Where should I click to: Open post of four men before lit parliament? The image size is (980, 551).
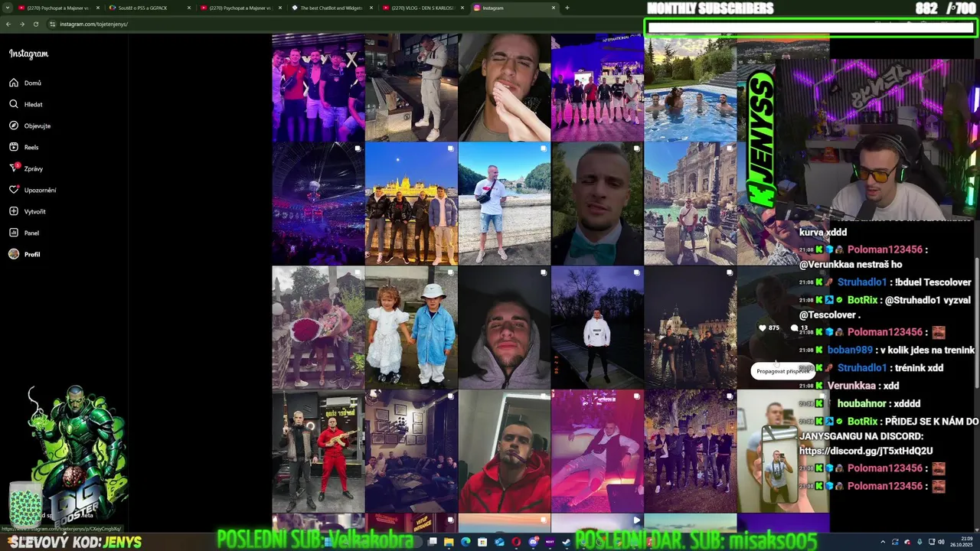click(411, 204)
